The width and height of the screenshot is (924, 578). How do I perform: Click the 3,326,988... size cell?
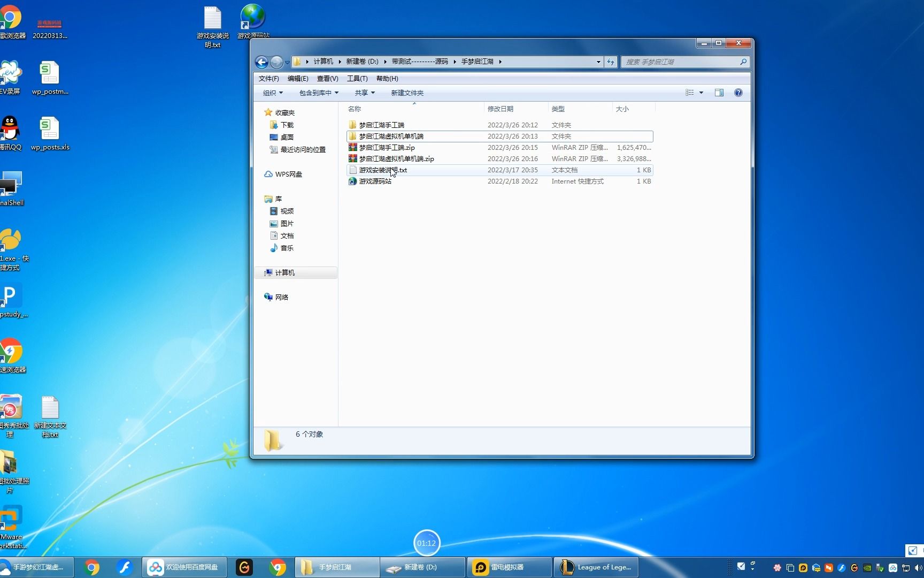click(x=634, y=159)
